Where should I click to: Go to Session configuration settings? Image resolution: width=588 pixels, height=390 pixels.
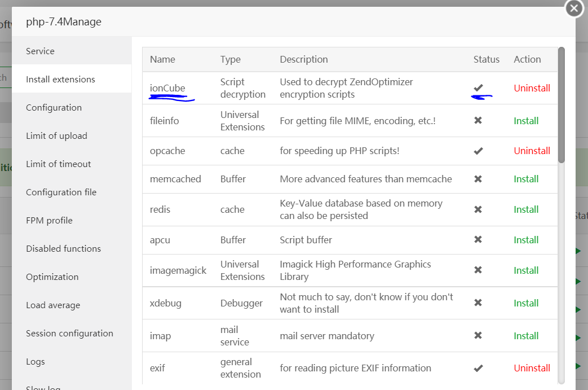click(69, 333)
